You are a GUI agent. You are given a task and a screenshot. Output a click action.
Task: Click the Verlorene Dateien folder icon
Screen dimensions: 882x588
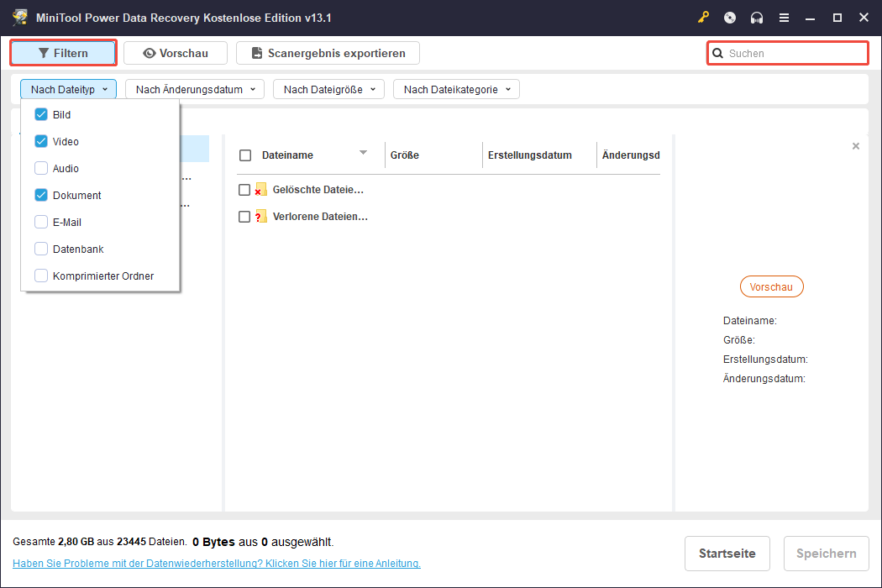pos(260,217)
